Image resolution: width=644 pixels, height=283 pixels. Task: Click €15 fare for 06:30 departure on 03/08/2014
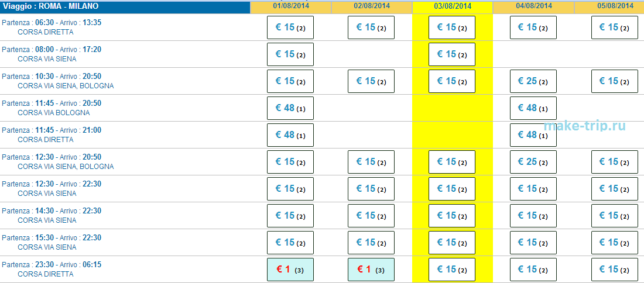point(452,27)
